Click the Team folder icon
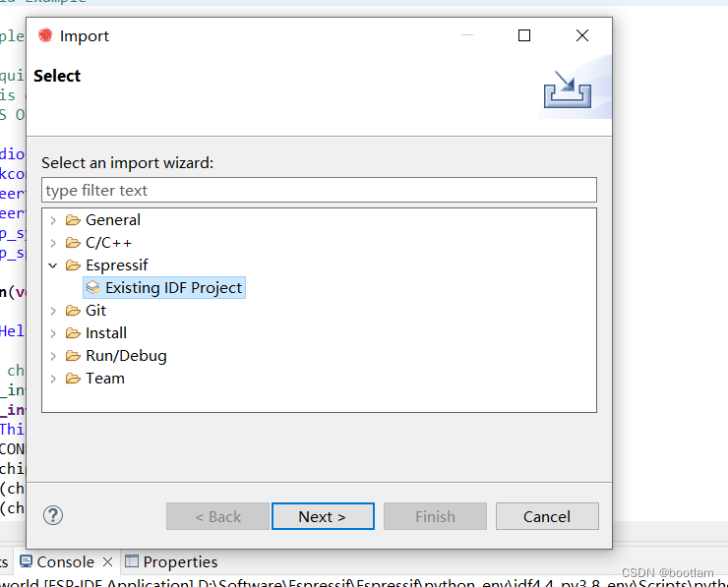Viewport: 728px width, 587px height. (x=73, y=379)
